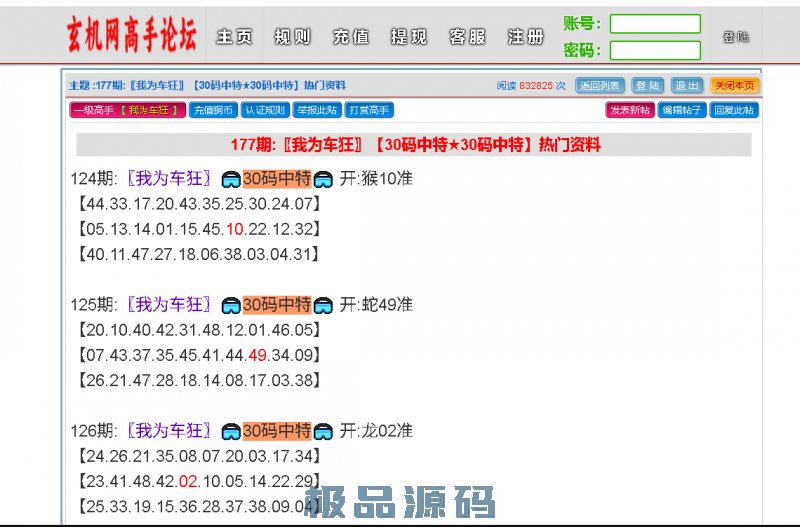Click the number row starting 26.21.47.28
This screenshot has width=800, height=527.
tap(199, 380)
